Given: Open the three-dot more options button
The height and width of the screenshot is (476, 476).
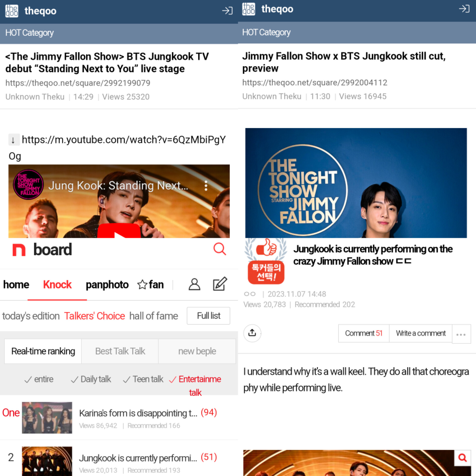Looking at the screenshot, I should click(x=461, y=334).
